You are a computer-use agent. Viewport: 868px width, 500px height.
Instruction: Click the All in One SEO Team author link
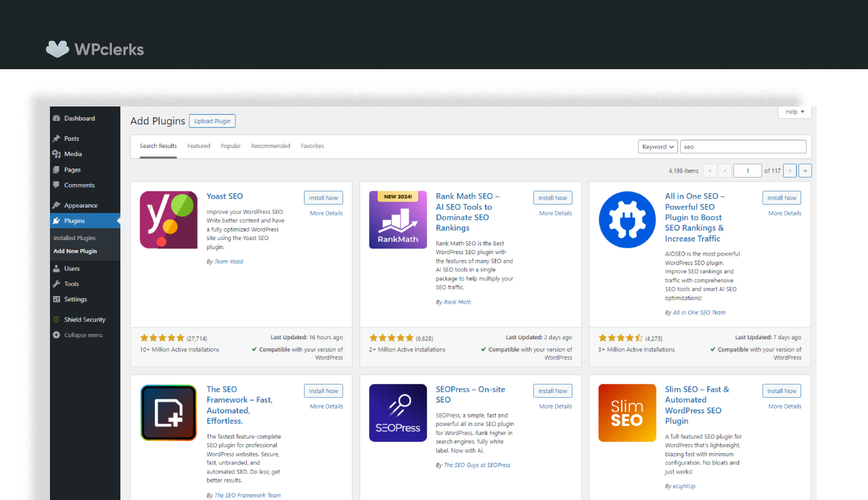pyautogui.click(x=699, y=313)
